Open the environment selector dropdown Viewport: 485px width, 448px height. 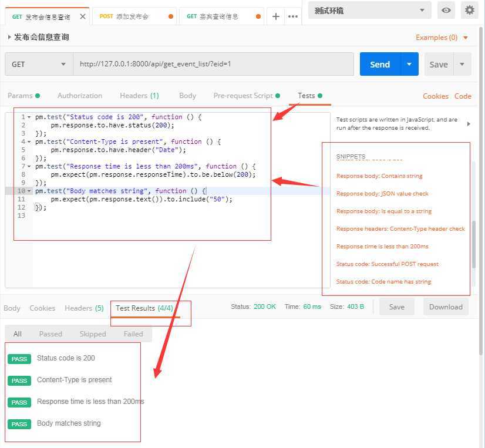(x=369, y=10)
